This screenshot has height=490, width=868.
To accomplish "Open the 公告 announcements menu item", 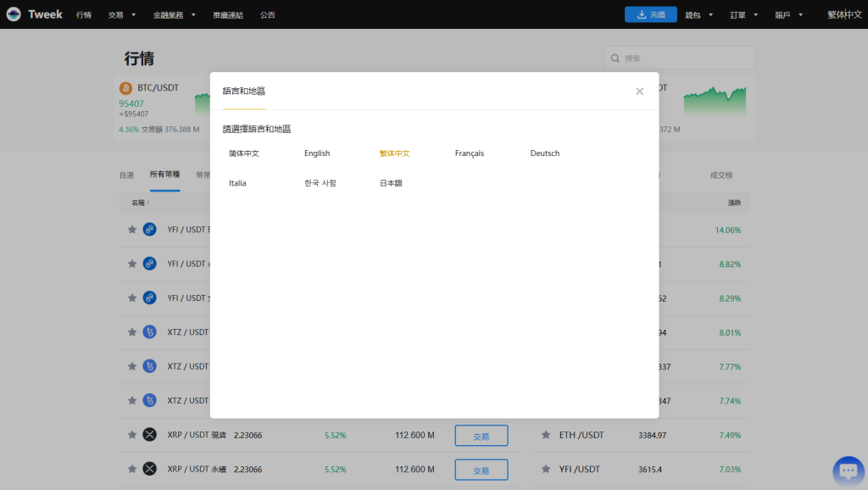I will [x=268, y=14].
